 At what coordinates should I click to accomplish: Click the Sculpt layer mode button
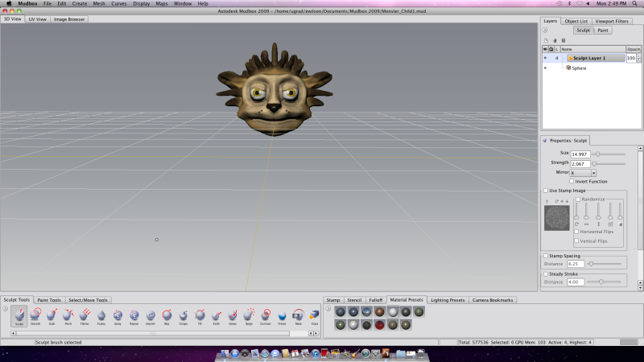click(x=583, y=30)
